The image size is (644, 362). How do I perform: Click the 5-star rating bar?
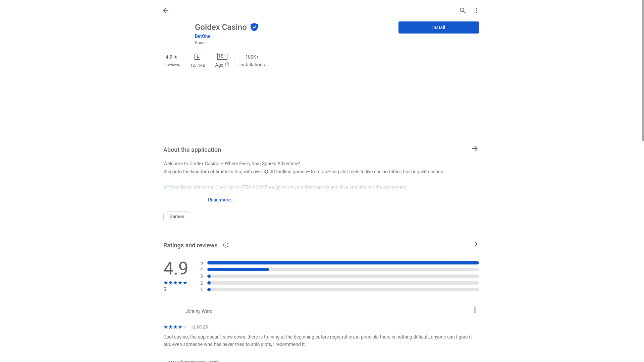click(343, 263)
